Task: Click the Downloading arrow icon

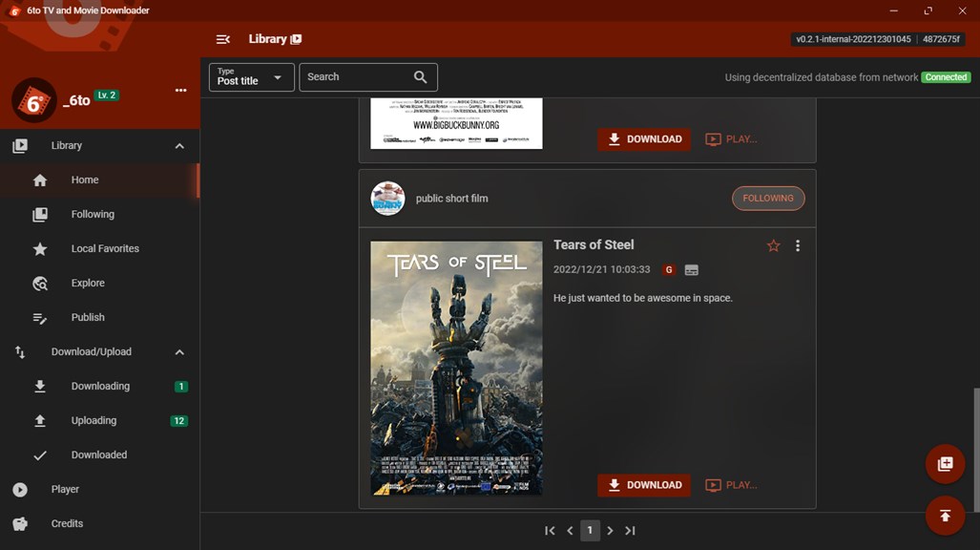Action: click(40, 387)
